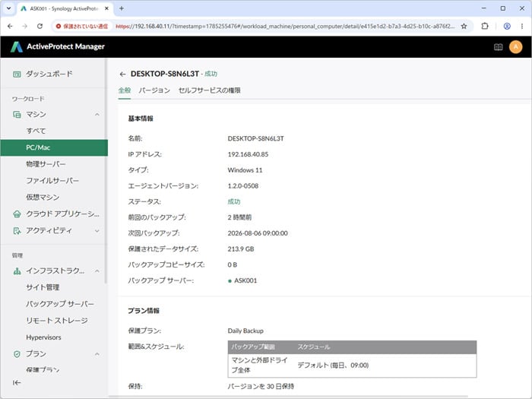Viewport: 532px width, 399px height.
Task: Select PC/Mac in the sidebar
Action: tap(54, 147)
